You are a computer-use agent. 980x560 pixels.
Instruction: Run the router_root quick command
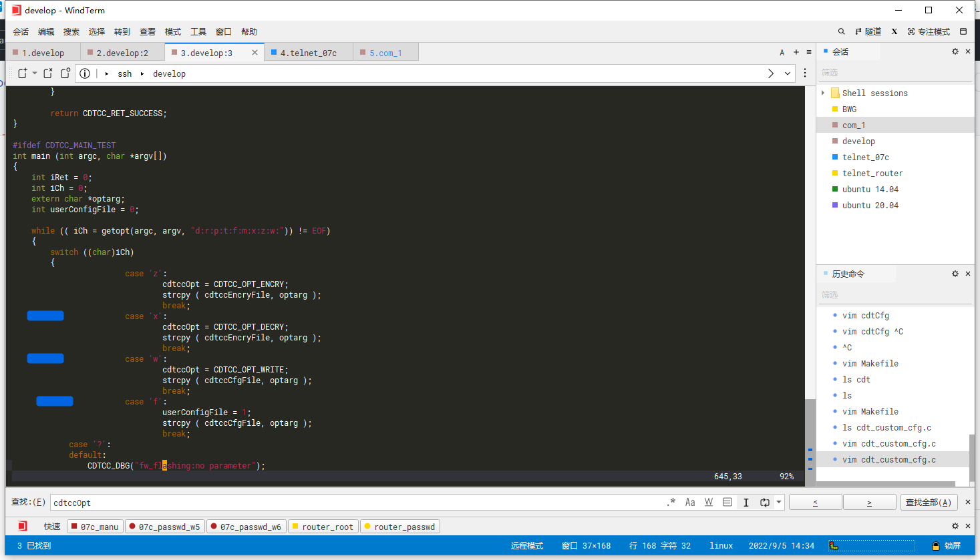(x=323, y=527)
